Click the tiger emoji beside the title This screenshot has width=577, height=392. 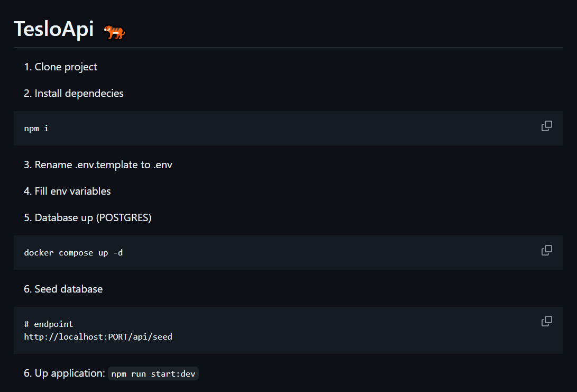tap(114, 32)
